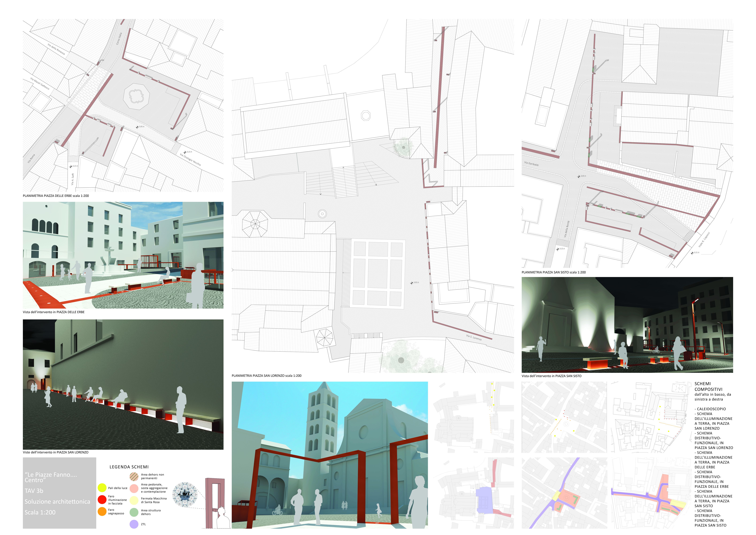756x535 pixels.
Task: Click the red portal frame diagram with silhouette
Action: click(217, 503)
